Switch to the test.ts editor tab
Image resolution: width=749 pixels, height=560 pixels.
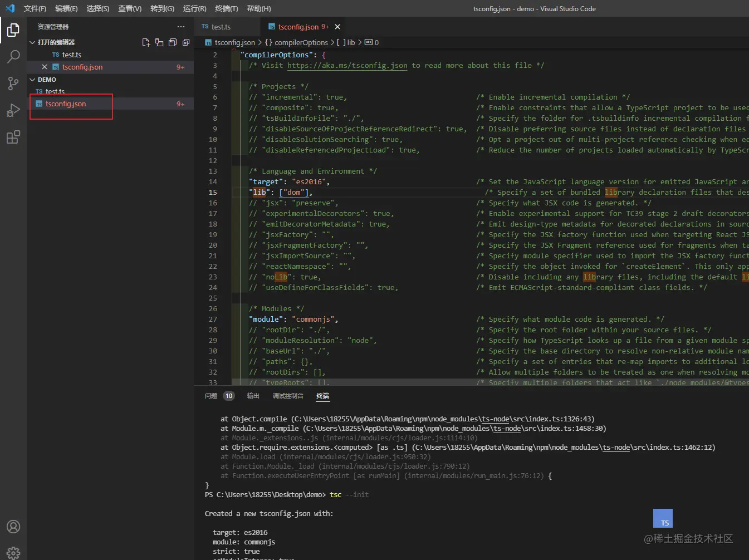click(x=227, y=27)
